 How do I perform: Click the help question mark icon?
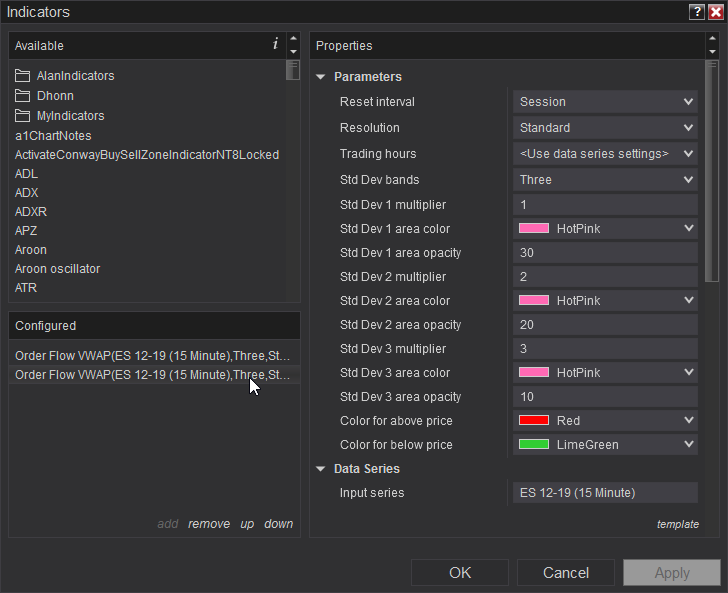pyautogui.click(x=696, y=12)
